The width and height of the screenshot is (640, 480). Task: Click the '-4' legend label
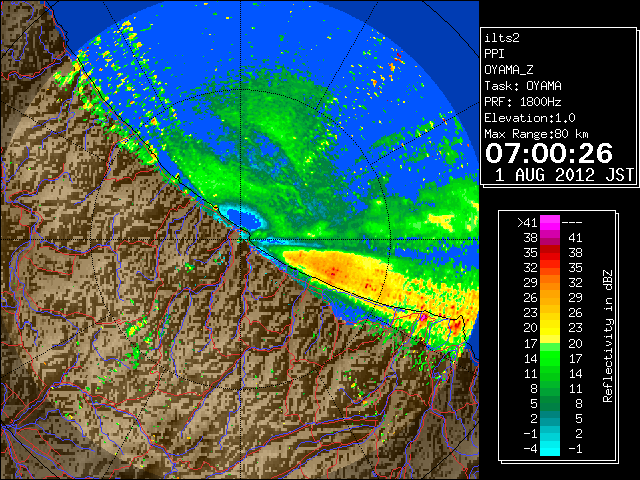(x=530, y=448)
